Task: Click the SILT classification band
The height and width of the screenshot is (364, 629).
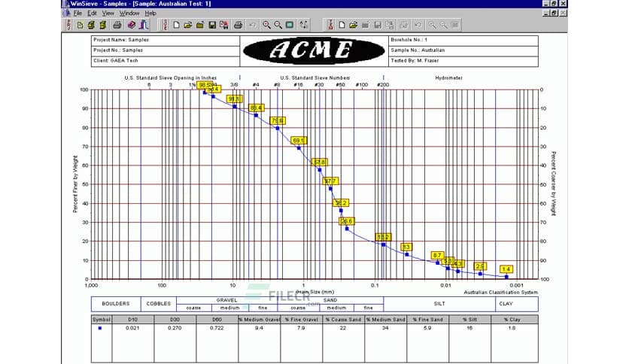Action: (439, 304)
